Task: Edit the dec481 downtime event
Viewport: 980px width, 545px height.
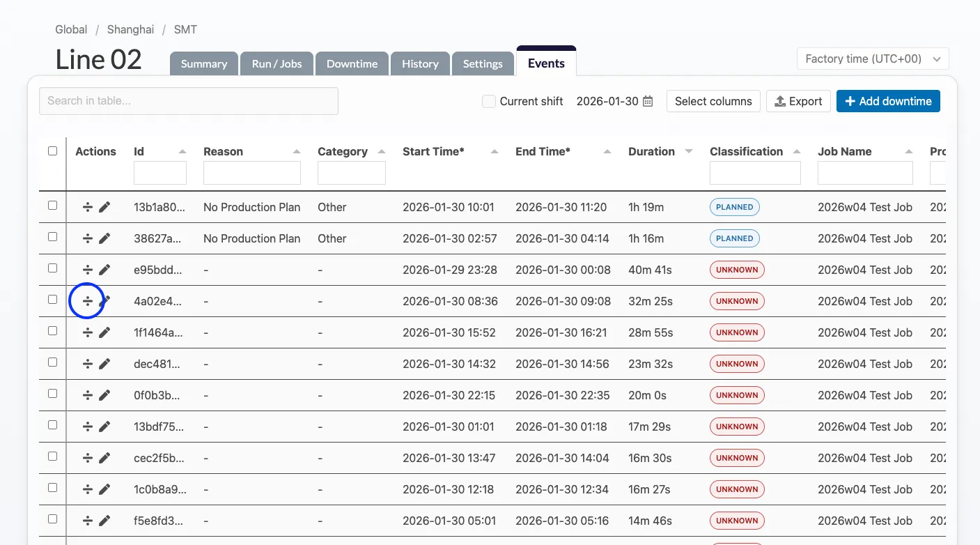Action: (x=104, y=364)
